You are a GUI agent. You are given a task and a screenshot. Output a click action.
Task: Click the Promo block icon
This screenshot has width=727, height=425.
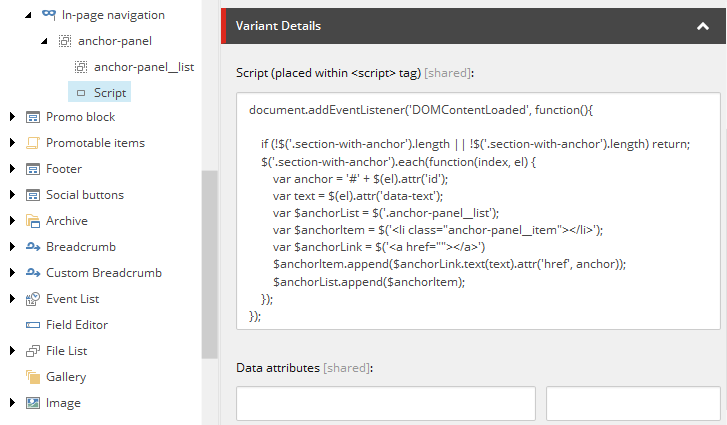click(33, 117)
